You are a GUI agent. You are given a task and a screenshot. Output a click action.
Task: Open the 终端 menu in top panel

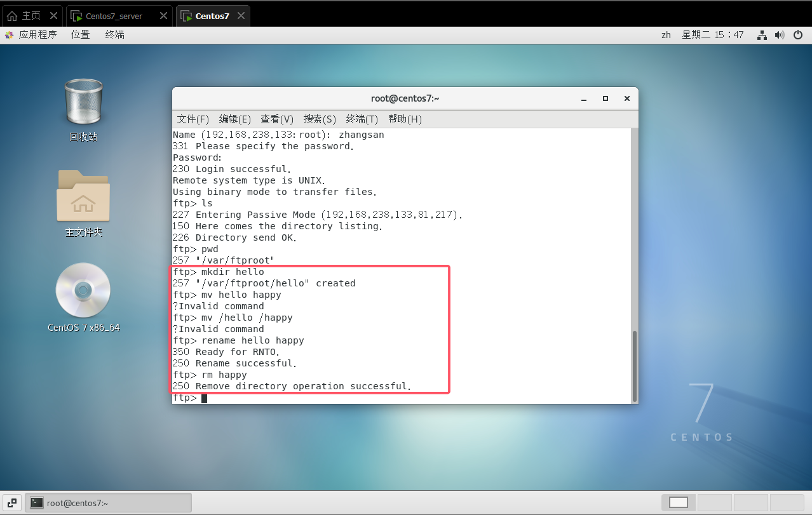click(x=115, y=35)
